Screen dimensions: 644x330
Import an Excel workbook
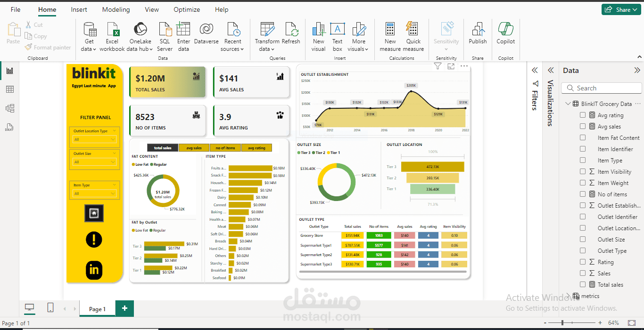click(x=112, y=37)
